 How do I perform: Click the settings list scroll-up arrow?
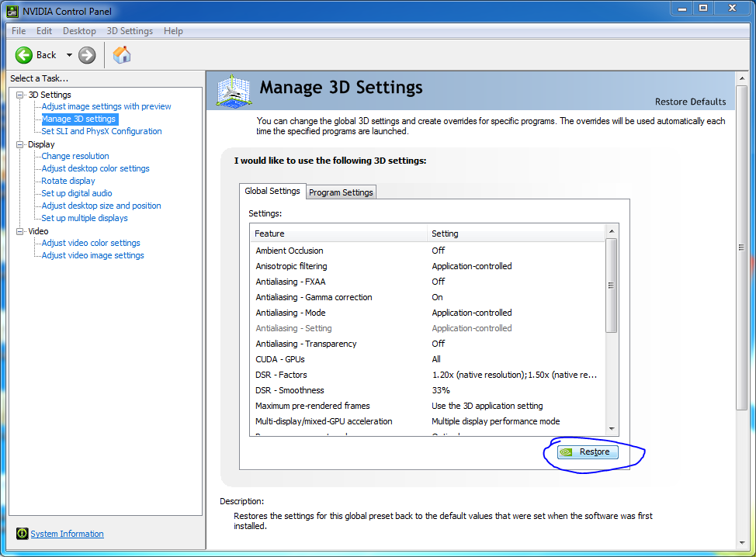[612, 231]
